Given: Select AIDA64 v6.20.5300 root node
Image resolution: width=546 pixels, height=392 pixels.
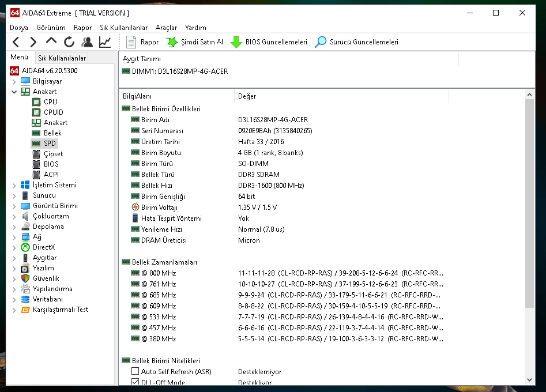Looking at the screenshot, I should coord(43,71).
